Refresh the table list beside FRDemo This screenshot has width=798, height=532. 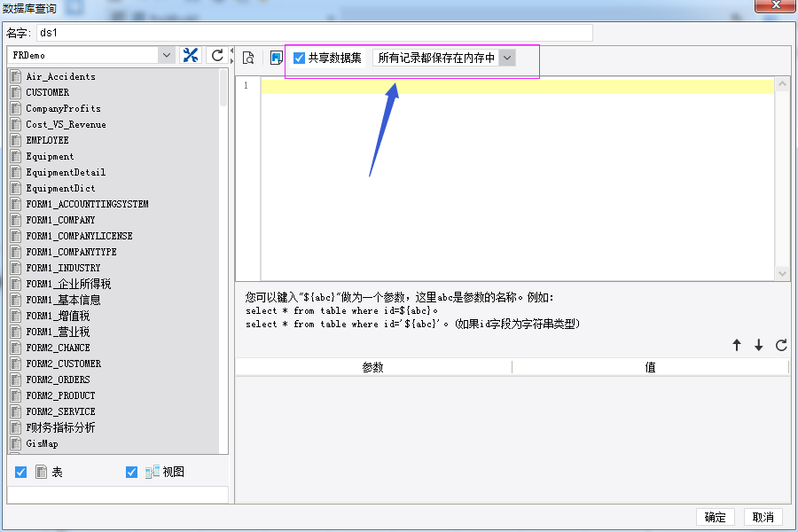217,55
